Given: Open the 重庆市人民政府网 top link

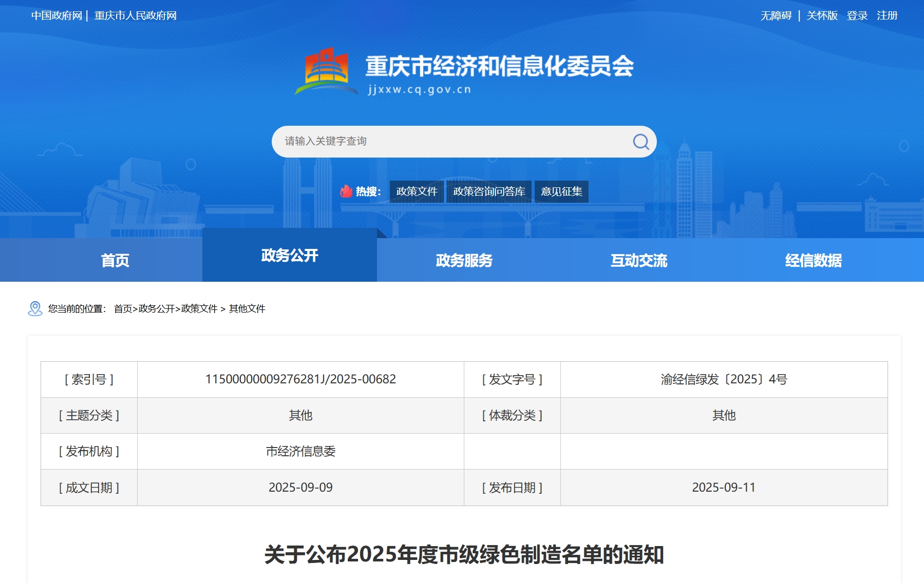Looking at the screenshot, I should click(x=136, y=16).
